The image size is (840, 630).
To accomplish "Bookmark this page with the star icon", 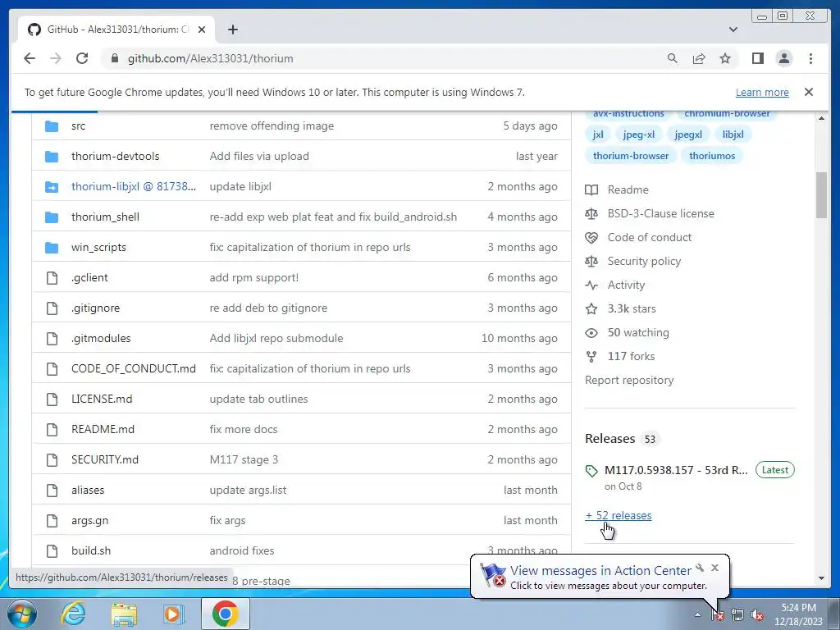I will click(x=725, y=58).
